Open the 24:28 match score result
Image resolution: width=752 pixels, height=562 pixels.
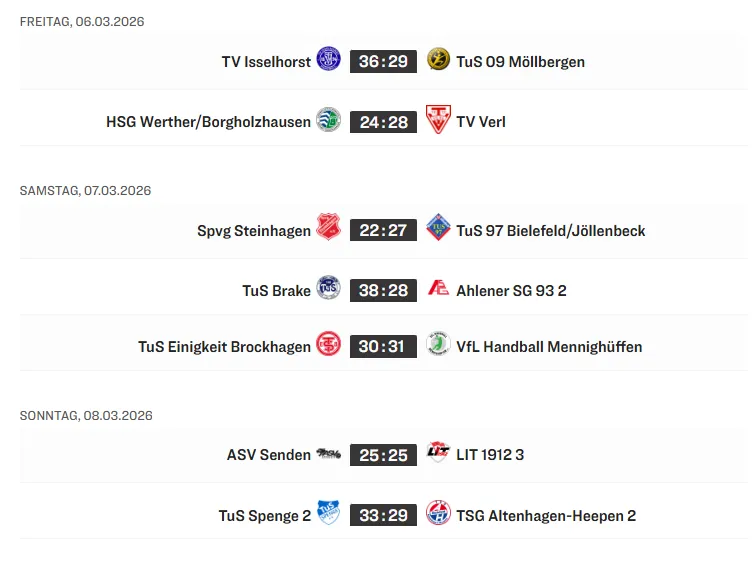(383, 122)
